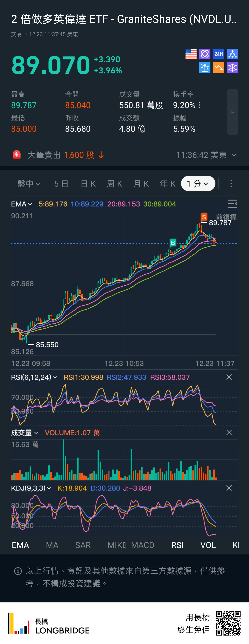Open chart settings lines icon beside EMA values
The height and width of the screenshot is (644, 249).
[x=232, y=204]
